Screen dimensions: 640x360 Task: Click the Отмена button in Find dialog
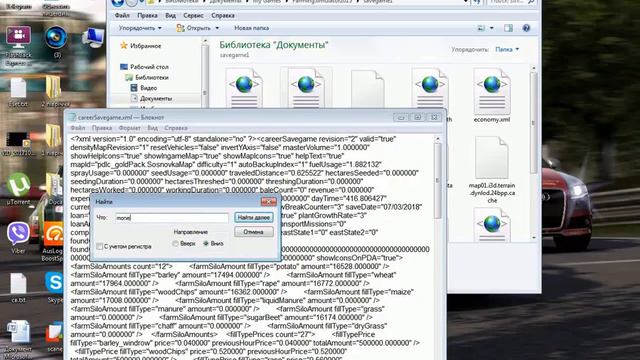253,232
